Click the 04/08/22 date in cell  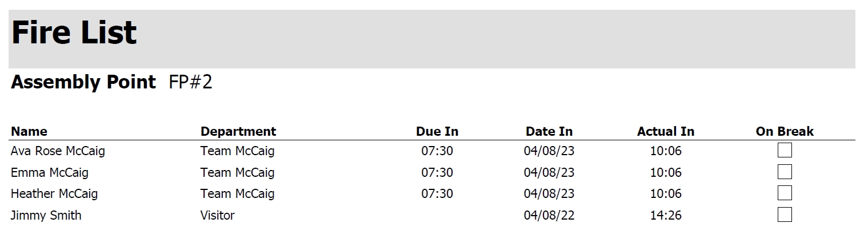pyautogui.click(x=549, y=216)
